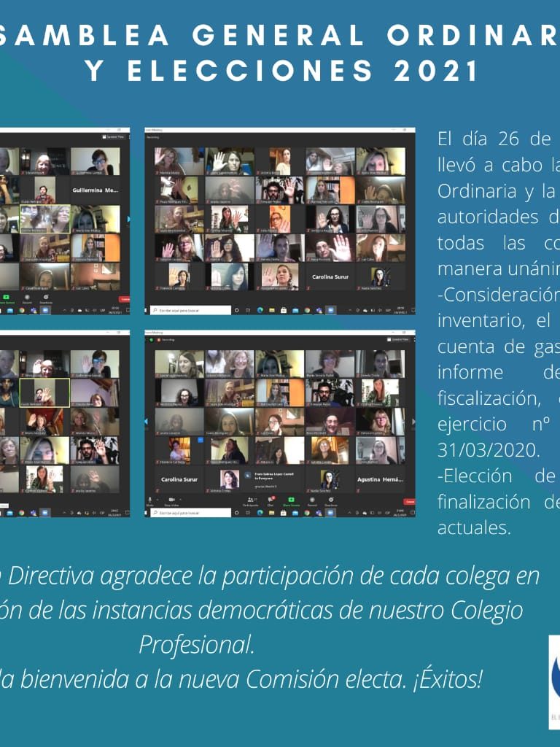The height and width of the screenshot is (747, 560).
Task: Click Zoom taskbar icon below Guillermina Me… window
Action: point(45,310)
